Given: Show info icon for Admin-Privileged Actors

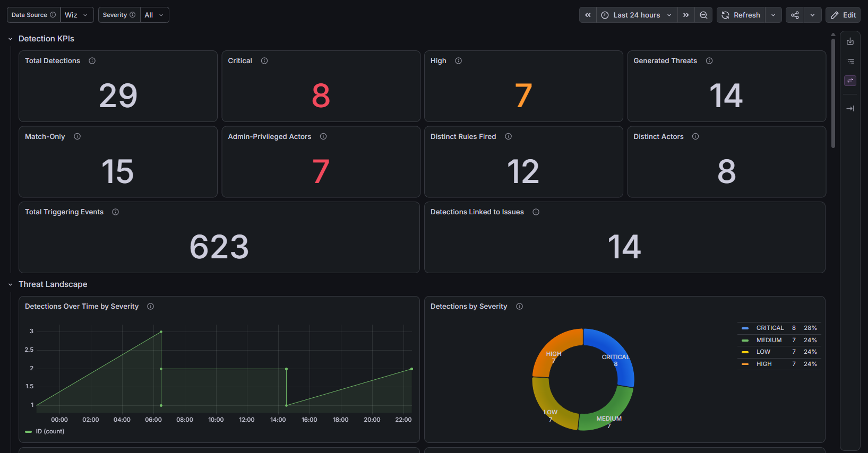Looking at the screenshot, I should (323, 136).
